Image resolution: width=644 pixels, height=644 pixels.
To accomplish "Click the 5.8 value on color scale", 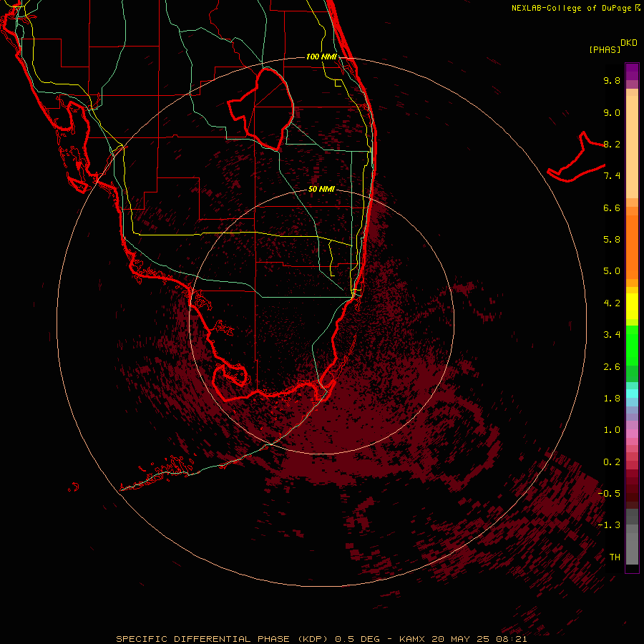I will click(612, 240).
